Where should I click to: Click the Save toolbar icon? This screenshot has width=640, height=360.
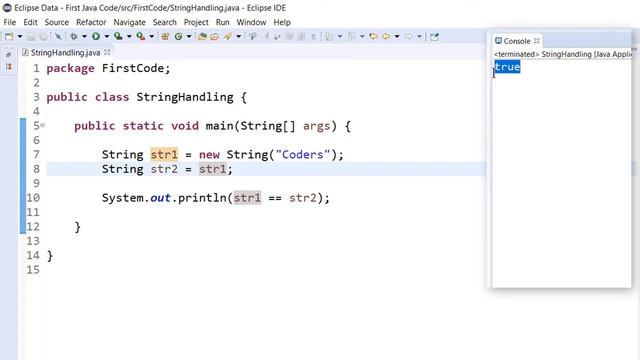31,36
